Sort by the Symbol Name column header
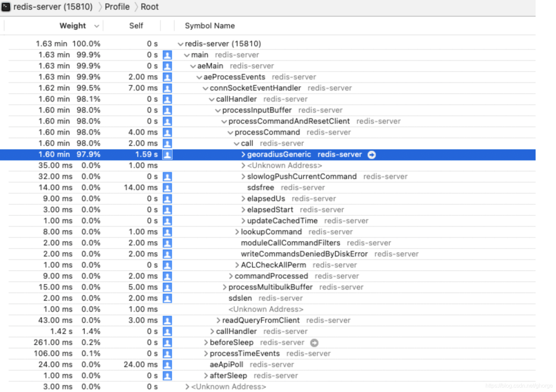Screen dimensions: 556x392 tap(210, 26)
